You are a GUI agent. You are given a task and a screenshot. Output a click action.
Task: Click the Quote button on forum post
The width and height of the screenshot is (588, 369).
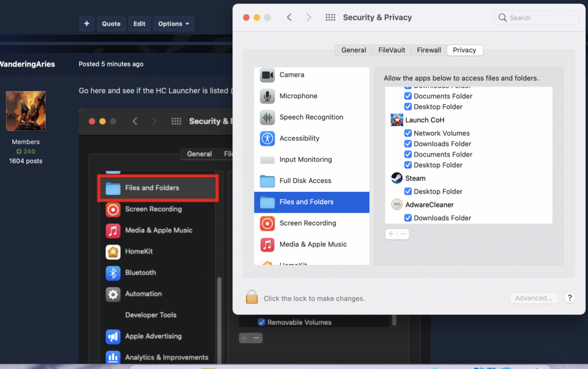111,24
